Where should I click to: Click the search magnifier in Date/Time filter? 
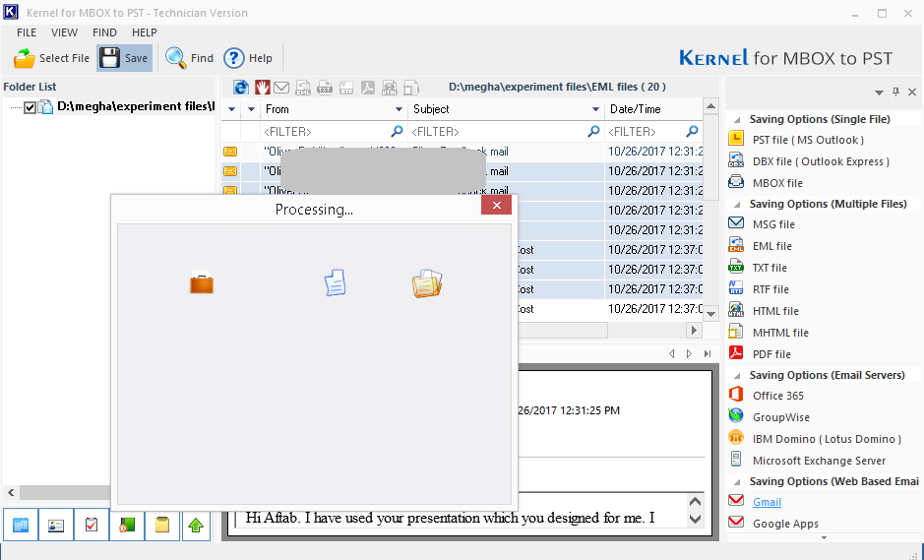693,131
